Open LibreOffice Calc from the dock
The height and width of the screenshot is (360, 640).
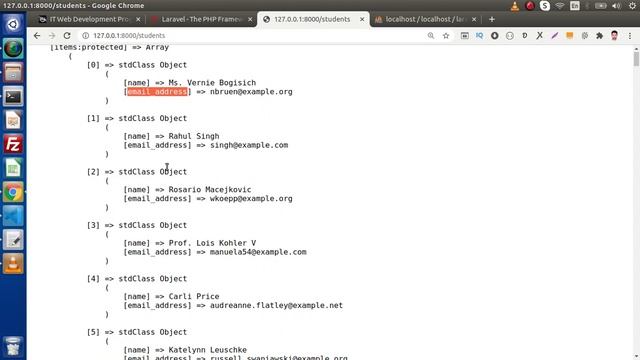pos(13,169)
